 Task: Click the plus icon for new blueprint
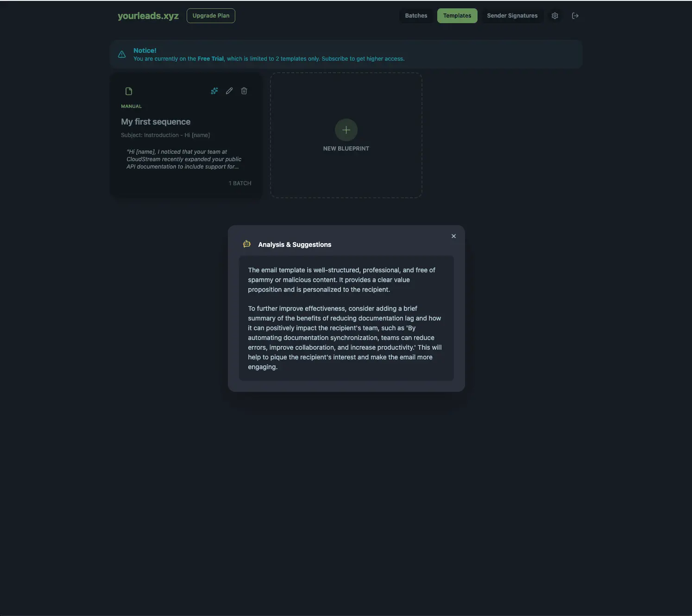pos(346,130)
